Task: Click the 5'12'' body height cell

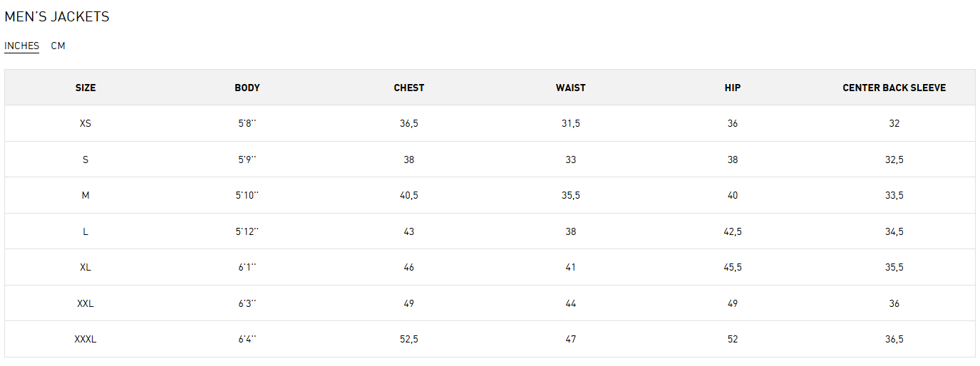Action: [x=247, y=231]
